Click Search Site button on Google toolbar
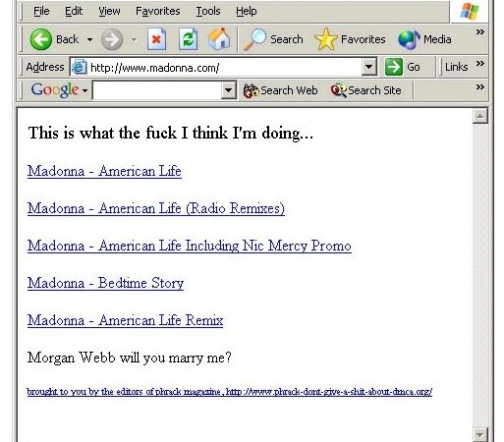 click(365, 90)
